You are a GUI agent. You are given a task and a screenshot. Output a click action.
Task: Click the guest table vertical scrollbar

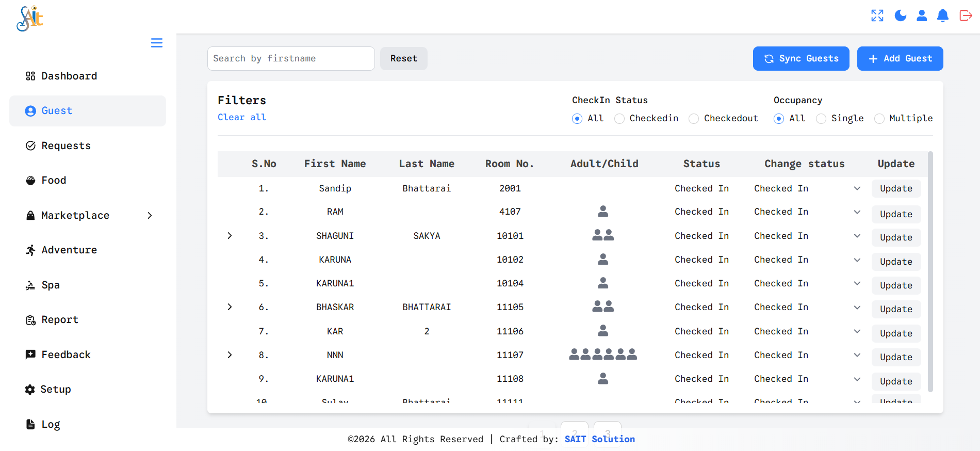(x=930, y=272)
